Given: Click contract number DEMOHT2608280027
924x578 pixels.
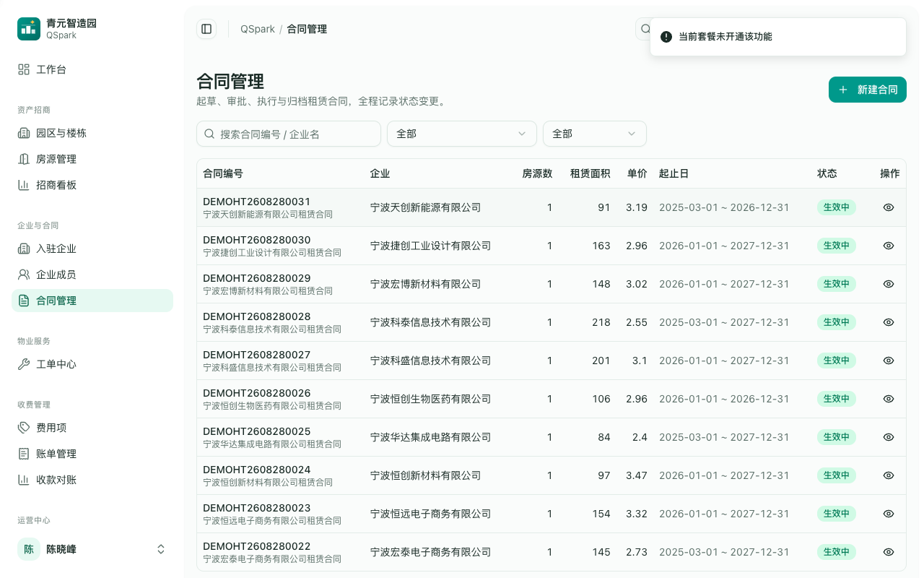Looking at the screenshot, I should coord(257,355).
